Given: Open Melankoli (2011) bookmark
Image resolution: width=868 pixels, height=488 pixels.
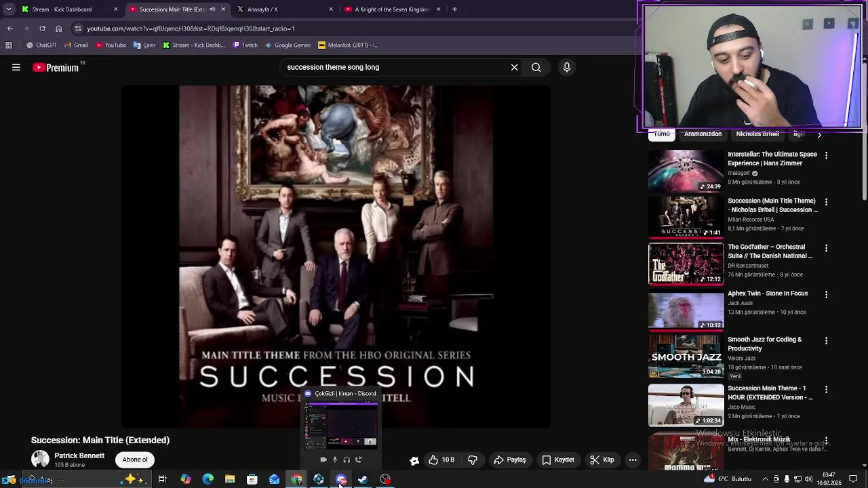Looking at the screenshot, I should 348,45.
